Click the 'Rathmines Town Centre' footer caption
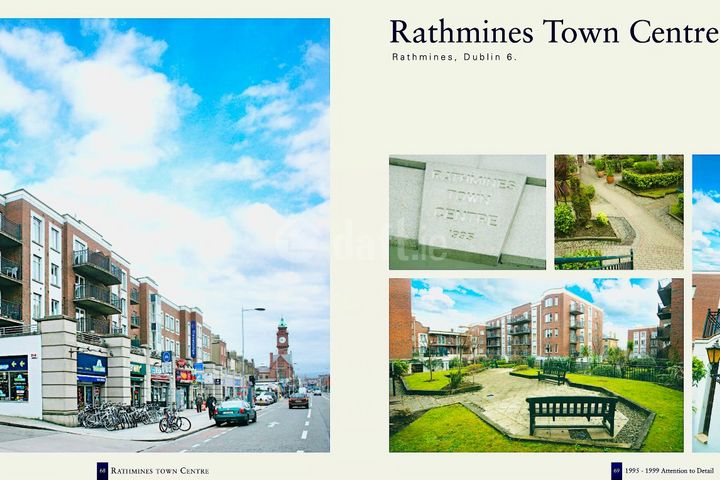Image resolution: width=720 pixels, height=480 pixels. tap(160, 471)
